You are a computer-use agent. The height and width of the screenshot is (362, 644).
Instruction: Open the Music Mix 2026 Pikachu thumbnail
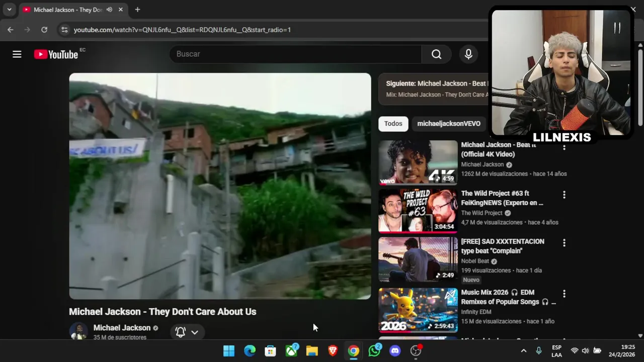click(418, 310)
